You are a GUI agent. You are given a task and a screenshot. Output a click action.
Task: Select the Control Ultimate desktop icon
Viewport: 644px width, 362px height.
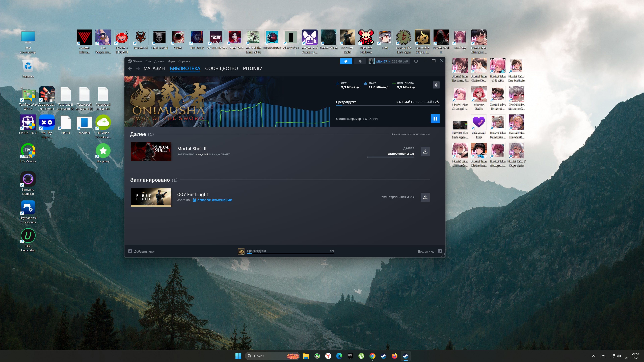[x=84, y=42]
